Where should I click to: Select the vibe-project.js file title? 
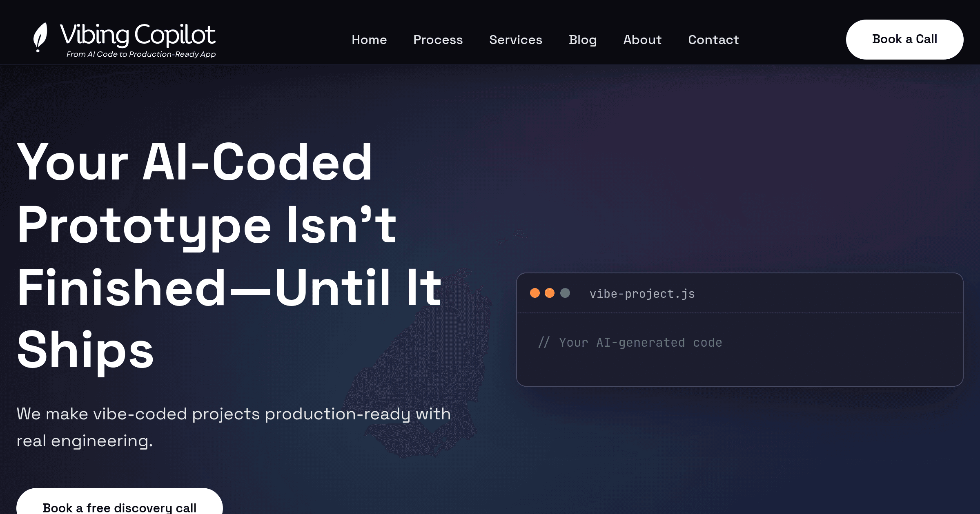pyautogui.click(x=642, y=294)
